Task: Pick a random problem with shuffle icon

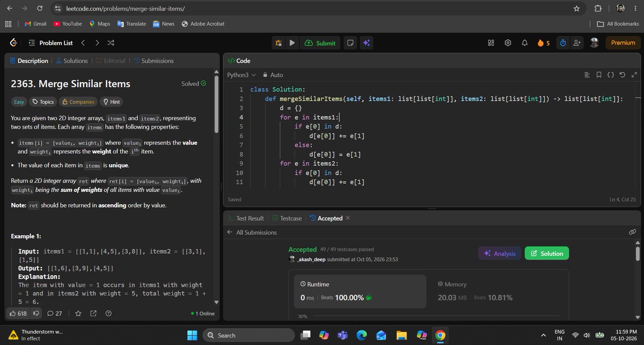Action: (111, 43)
